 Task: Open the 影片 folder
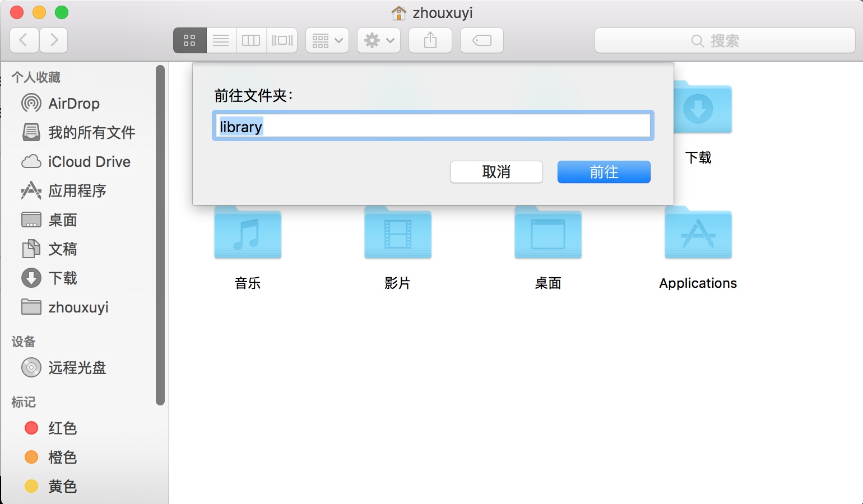(x=397, y=233)
